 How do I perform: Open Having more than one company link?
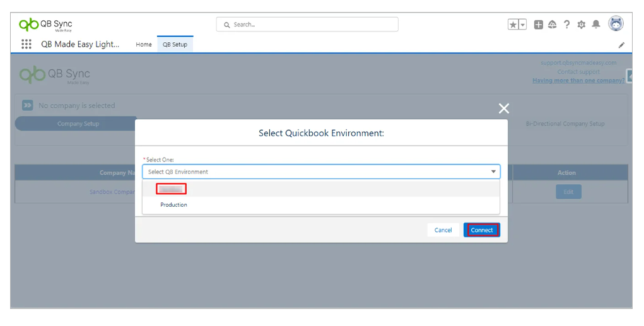[x=578, y=81]
